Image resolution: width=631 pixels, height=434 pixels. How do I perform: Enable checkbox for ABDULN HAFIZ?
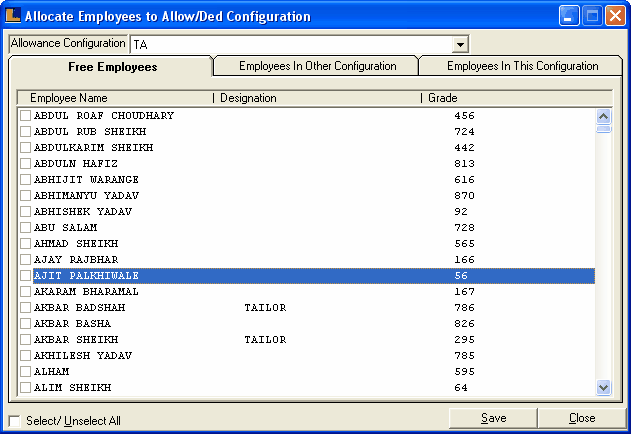25,163
